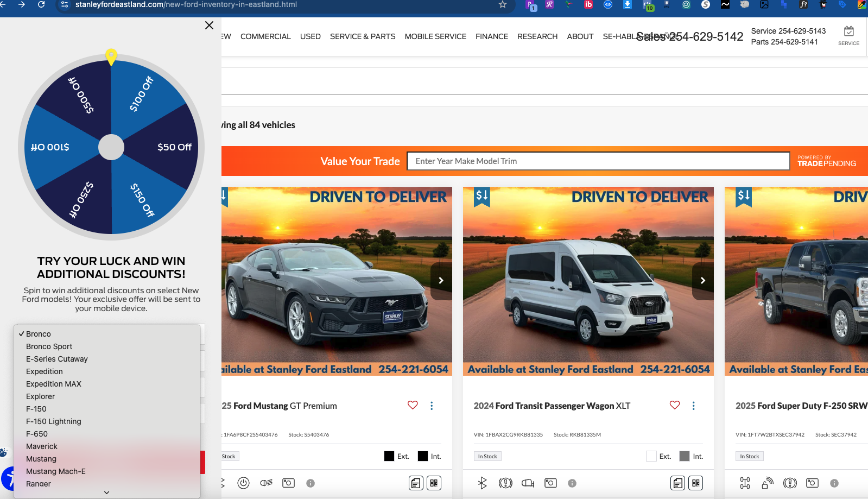The height and width of the screenshot is (499, 868).
Task: Call Service at 254-629-5143
Action: 788,31
